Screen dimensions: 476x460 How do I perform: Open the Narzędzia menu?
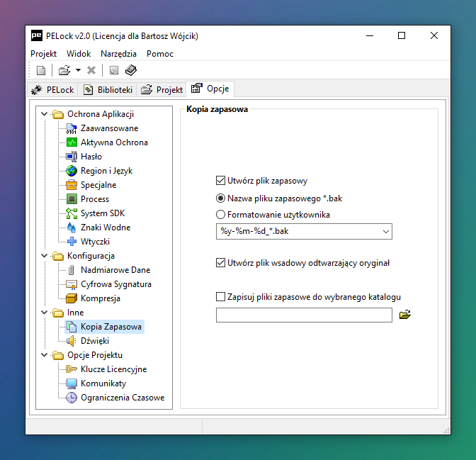(118, 54)
